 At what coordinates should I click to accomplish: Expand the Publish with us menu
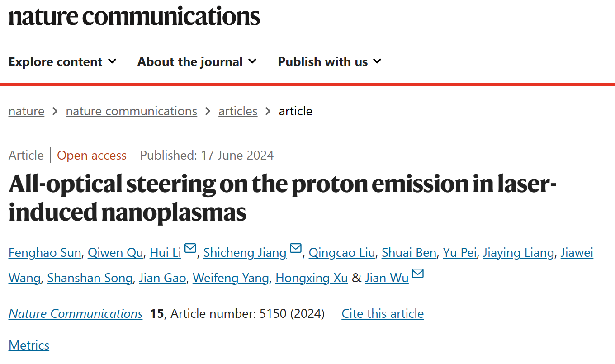click(330, 61)
